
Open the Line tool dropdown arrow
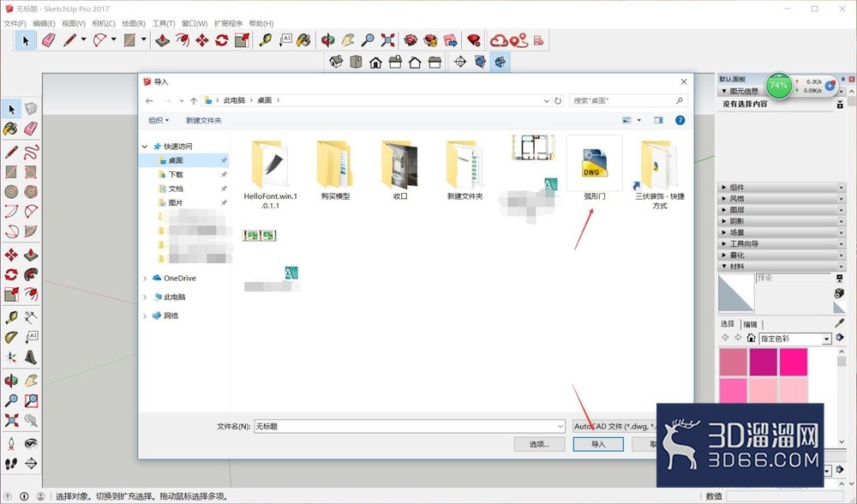84,39
